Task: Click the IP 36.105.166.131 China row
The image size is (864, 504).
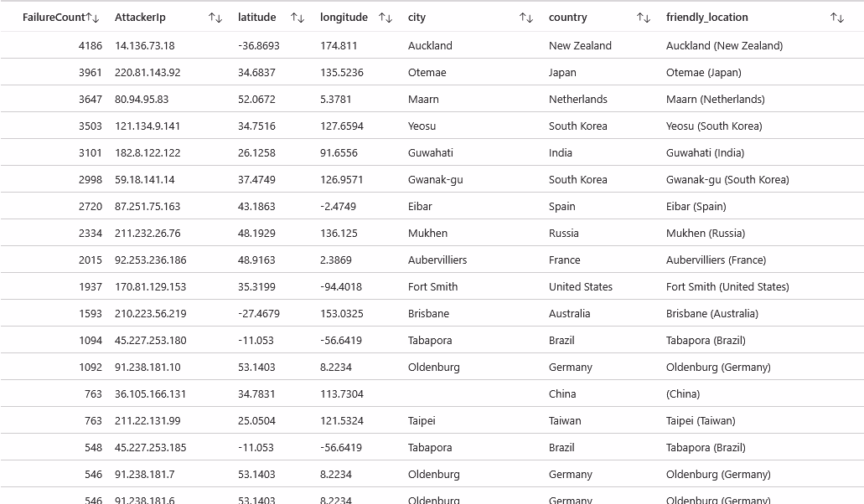Action: pos(151,394)
